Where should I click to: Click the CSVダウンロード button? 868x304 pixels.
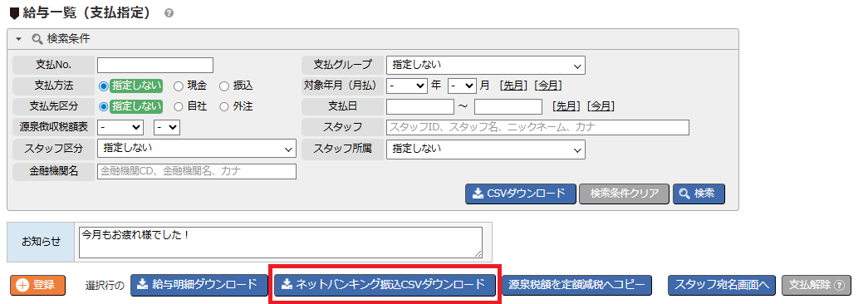[521, 194]
